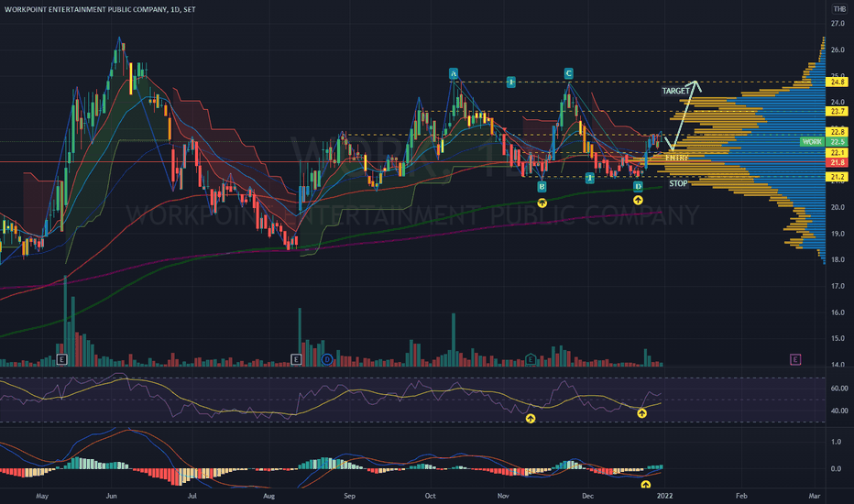Click the red 21.8 price label
Screen dimensions: 854x504
pos(837,162)
